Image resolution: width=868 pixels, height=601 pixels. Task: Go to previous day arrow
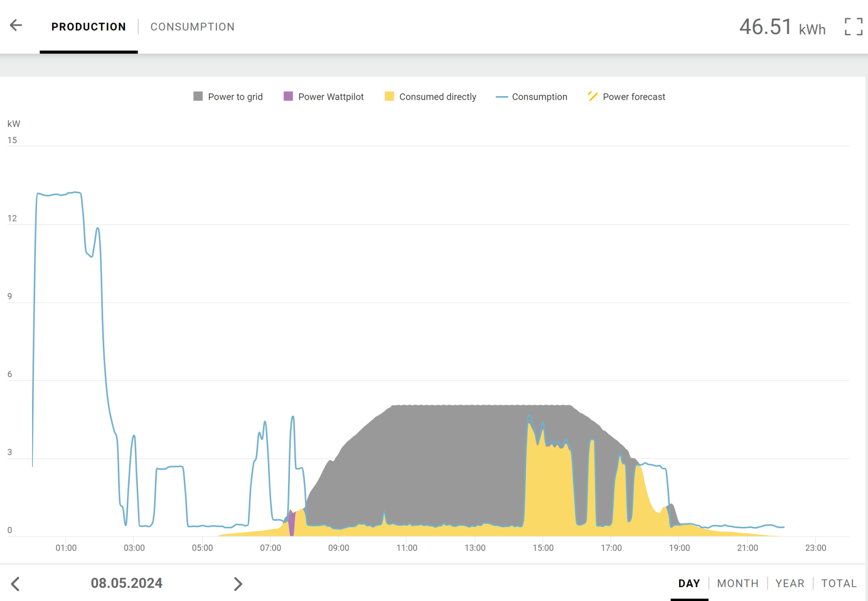(16, 583)
